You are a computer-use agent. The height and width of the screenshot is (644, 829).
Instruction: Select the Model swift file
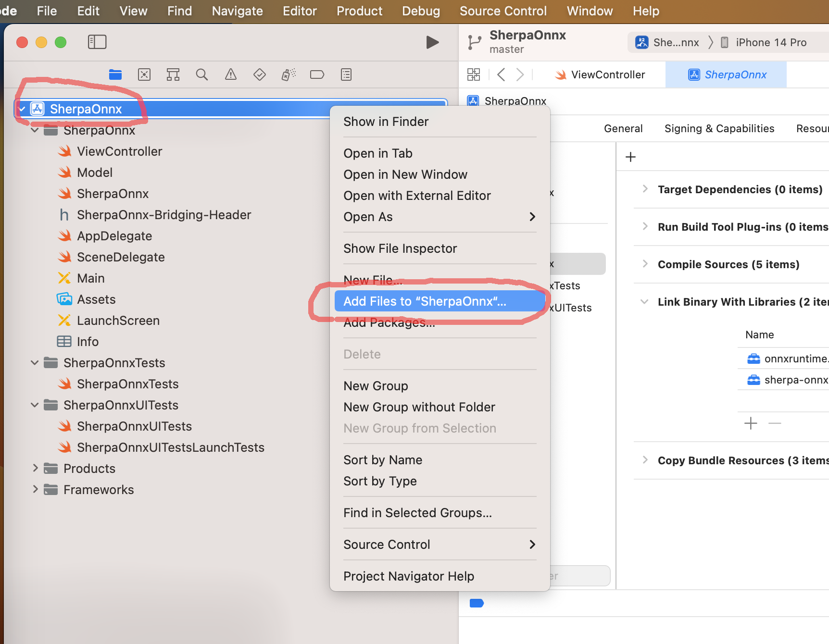tap(85, 173)
